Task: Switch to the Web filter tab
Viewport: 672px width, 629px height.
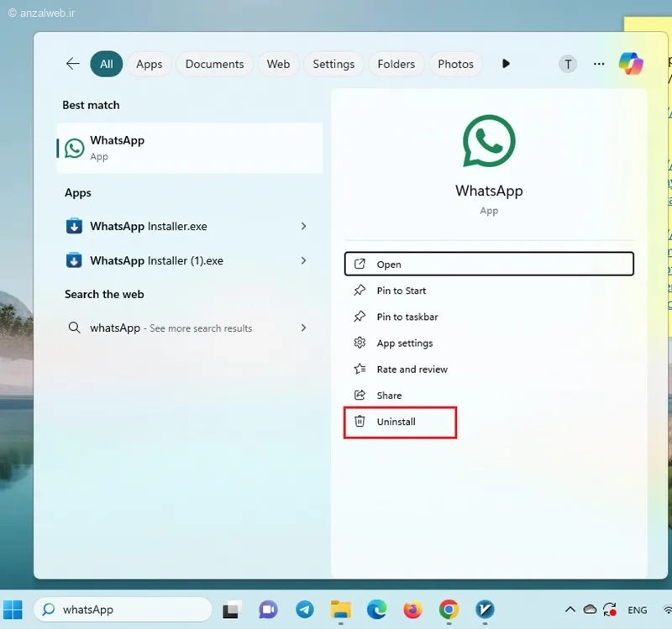Action: pyautogui.click(x=278, y=64)
